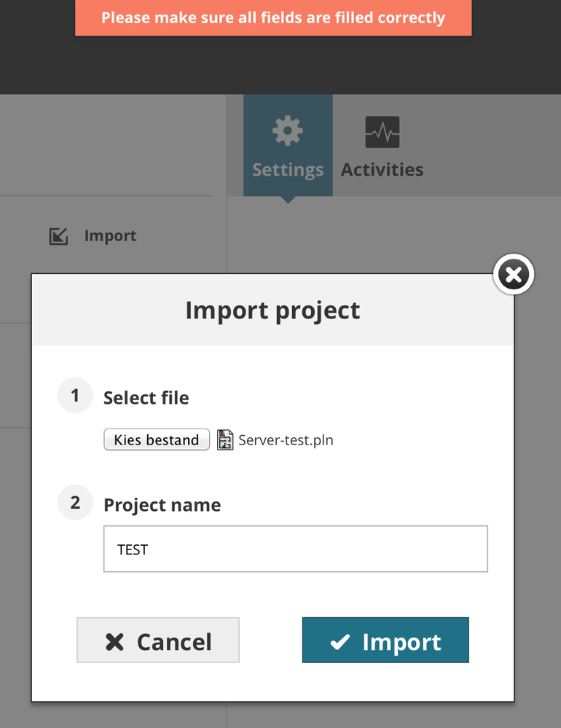Click the Server-test.pln file icon
Viewport: 561px width, 728px height.
(x=226, y=440)
